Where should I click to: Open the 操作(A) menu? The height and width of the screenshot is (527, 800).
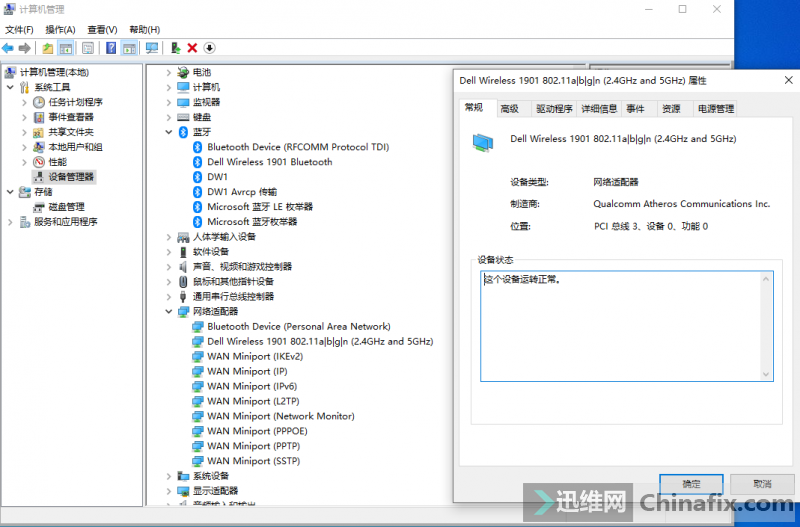coord(60,30)
